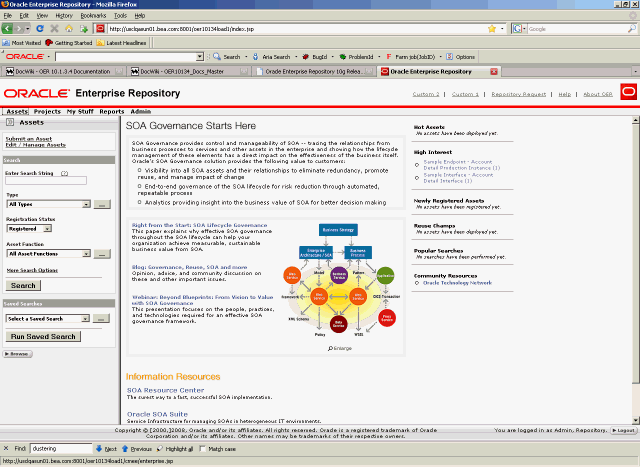Click the ProblemId toolbar icon
The image size is (640, 467).
(343, 57)
